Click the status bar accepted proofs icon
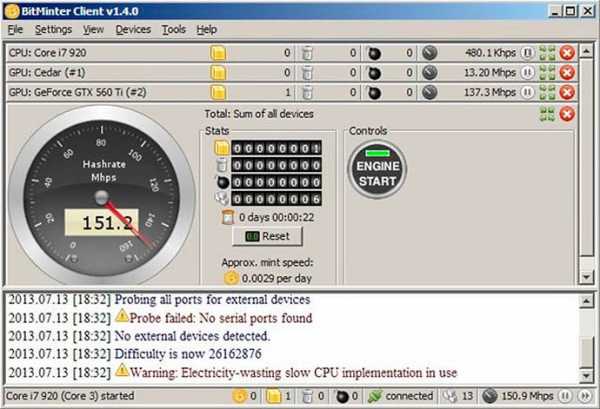 click(274, 396)
